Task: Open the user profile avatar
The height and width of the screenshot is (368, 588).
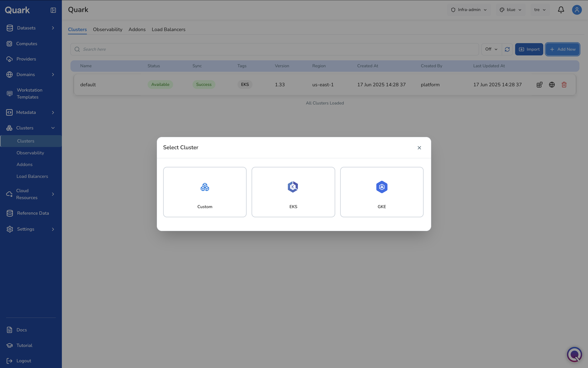Action: (x=577, y=10)
